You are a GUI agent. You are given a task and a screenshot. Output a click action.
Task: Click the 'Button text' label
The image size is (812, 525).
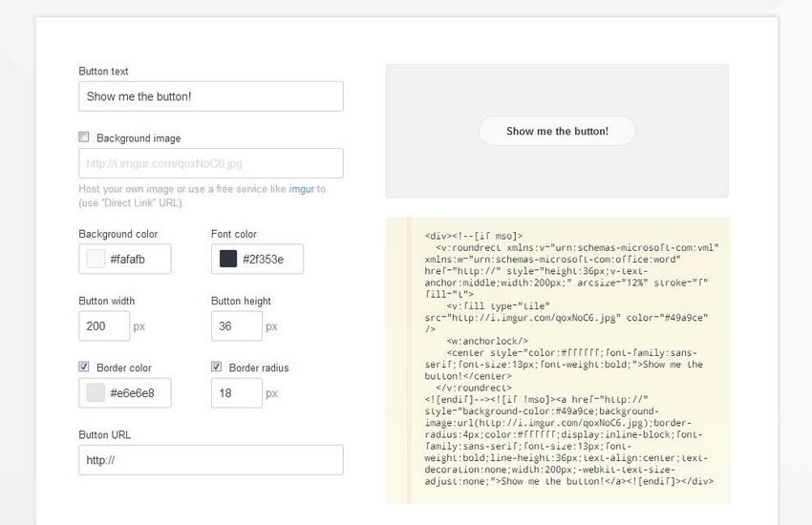coord(103,72)
